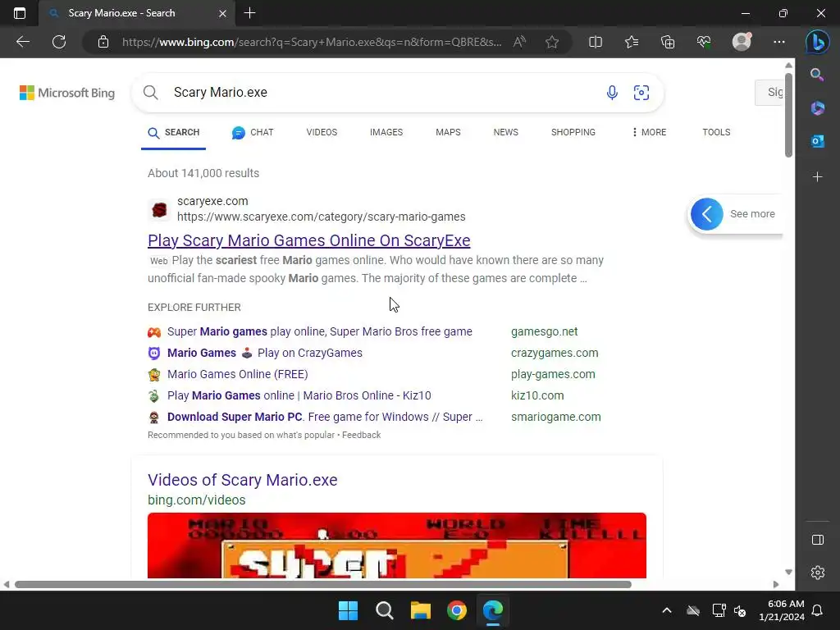840x630 pixels.
Task: Open the profile avatar menu
Action: click(742, 42)
